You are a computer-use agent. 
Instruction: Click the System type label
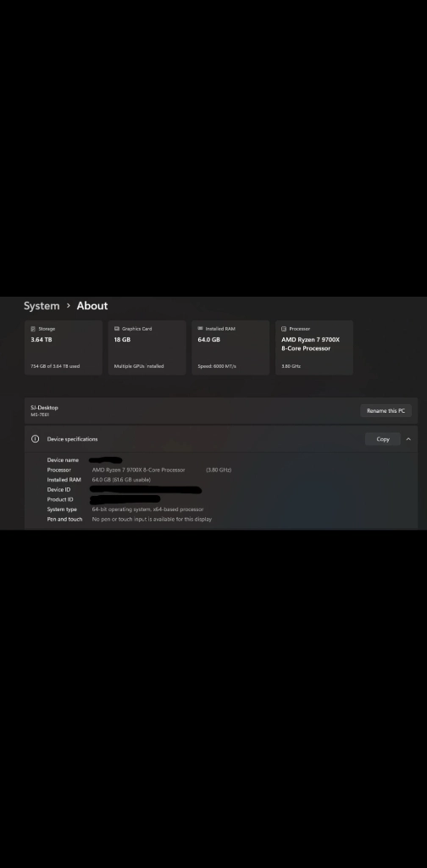coord(62,509)
